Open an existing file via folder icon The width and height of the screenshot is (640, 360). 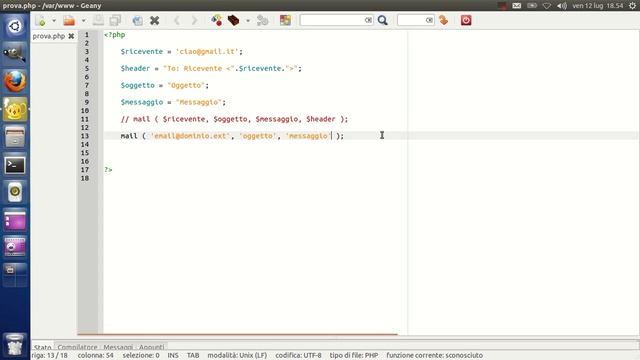coord(69,20)
